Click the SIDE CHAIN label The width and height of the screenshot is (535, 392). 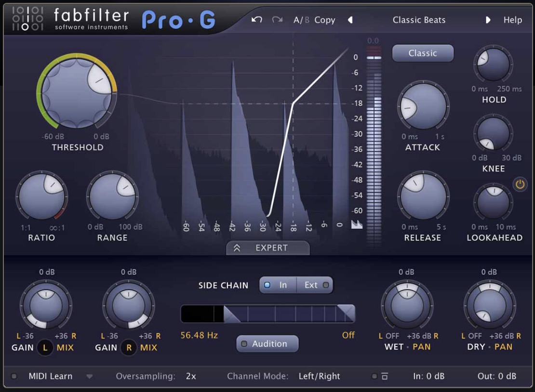click(x=223, y=285)
